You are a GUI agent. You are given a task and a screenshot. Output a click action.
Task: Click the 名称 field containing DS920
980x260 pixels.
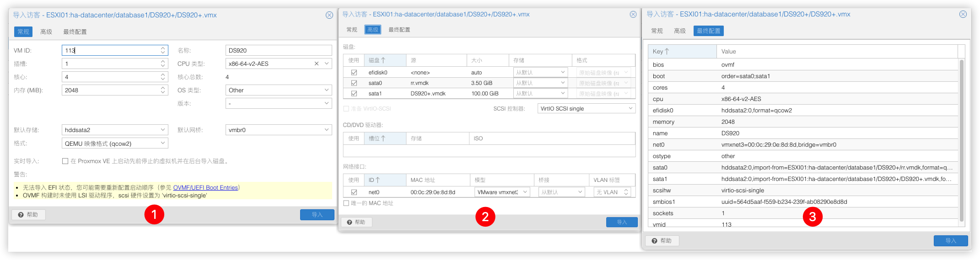point(278,50)
